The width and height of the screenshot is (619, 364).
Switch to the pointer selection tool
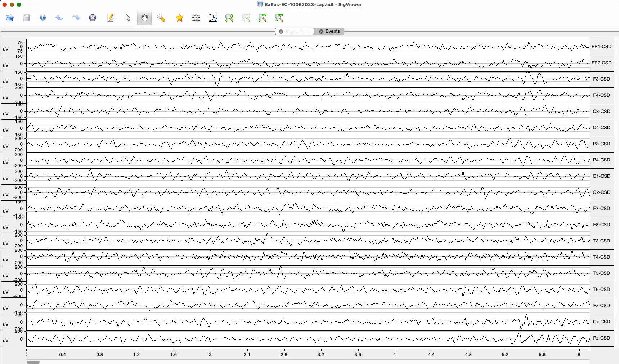coord(127,18)
